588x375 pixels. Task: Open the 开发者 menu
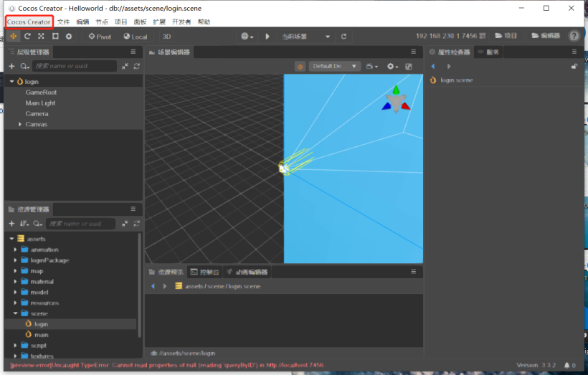pos(181,22)
